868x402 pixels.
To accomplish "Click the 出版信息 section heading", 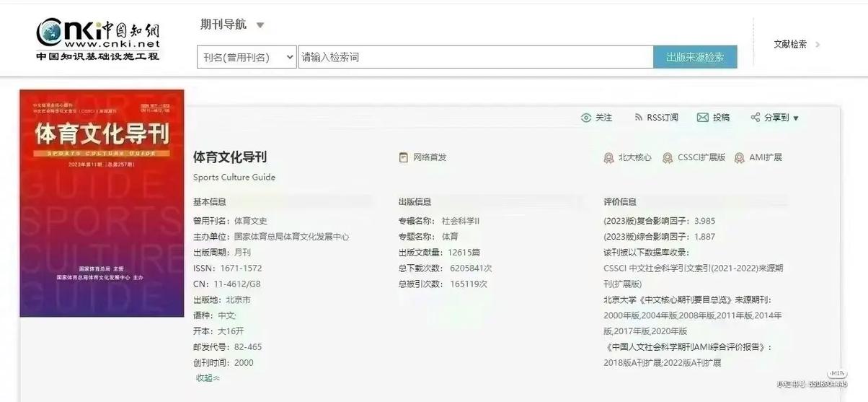I will click(415, 202).
